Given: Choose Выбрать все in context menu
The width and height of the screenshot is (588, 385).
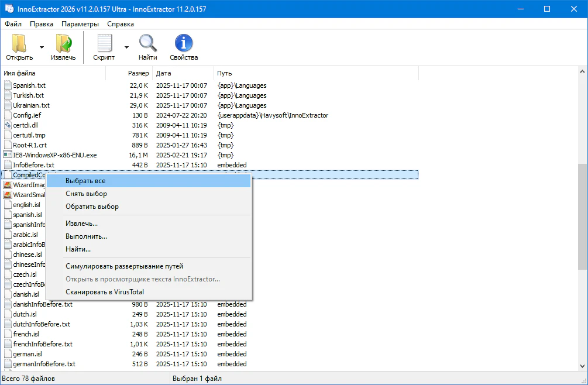Looking at the screenshot, I should coord(85,181).
